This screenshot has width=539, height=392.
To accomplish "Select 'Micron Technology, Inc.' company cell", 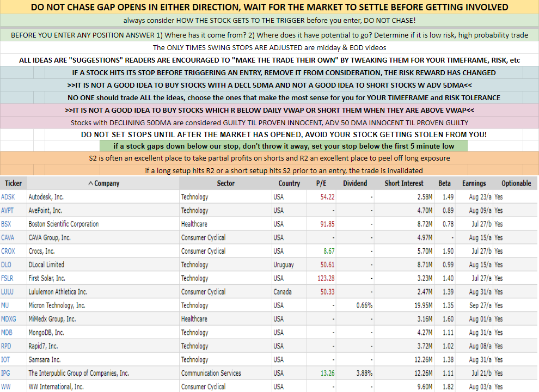I will pos(103,305).
